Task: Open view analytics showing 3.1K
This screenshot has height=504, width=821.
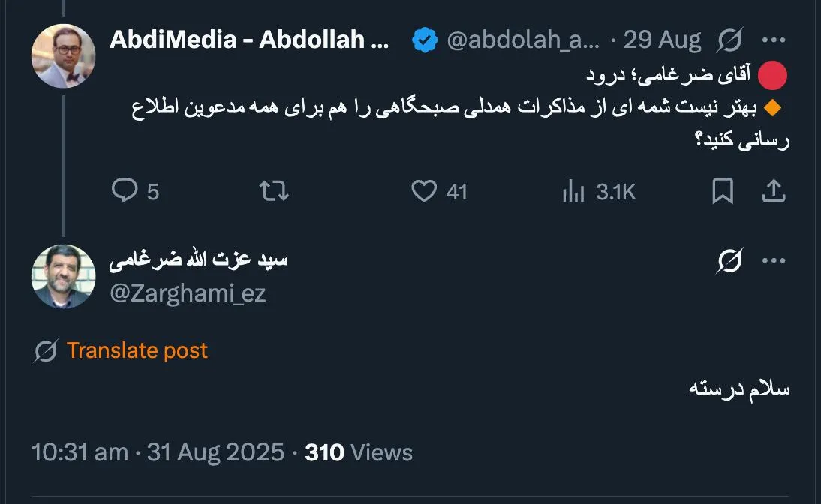Action: click(599, 192)
